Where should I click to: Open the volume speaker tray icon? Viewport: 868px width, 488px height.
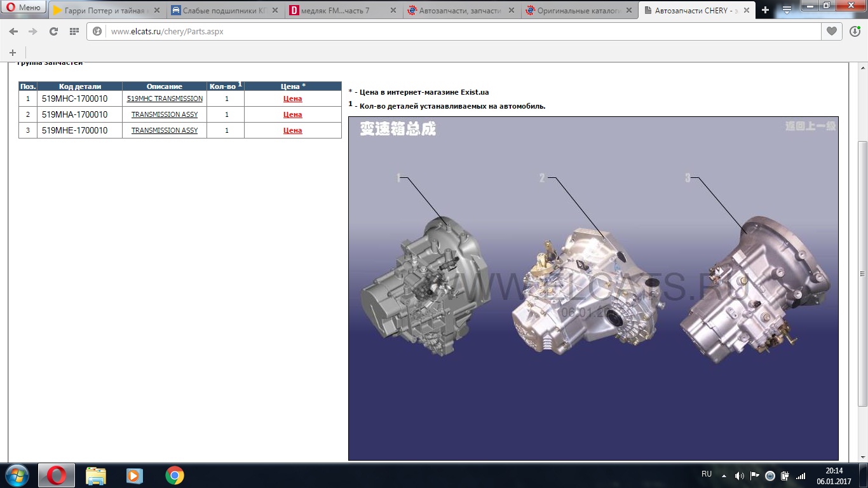point(739,475)
